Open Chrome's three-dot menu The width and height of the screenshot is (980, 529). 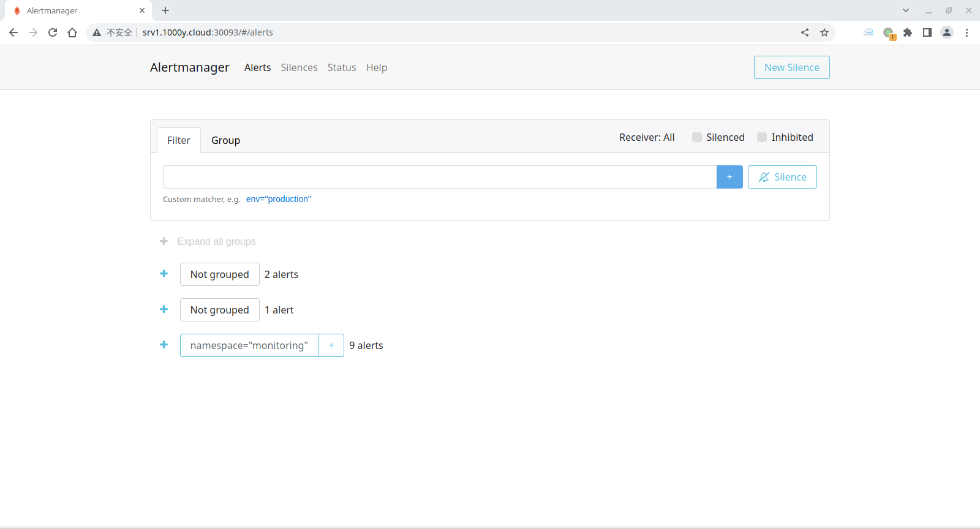click(967, 32)
